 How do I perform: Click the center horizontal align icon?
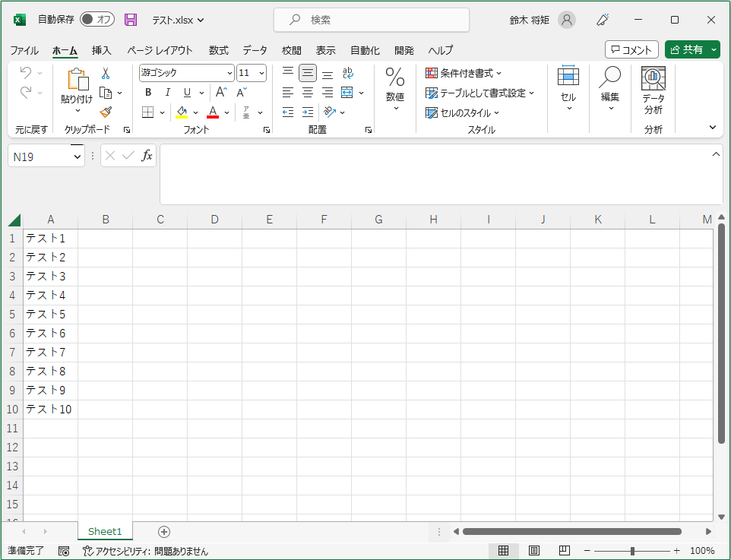pos(308,93)
